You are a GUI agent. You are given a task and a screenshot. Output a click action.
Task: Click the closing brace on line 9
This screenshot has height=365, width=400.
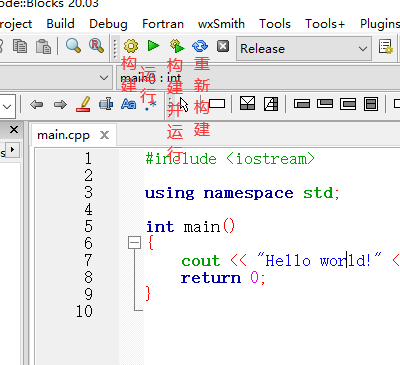pos(148,294)
